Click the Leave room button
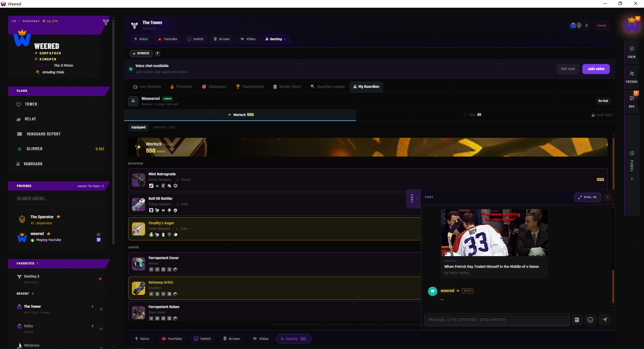The width and height of the screenshot is (644, 349). (x=601, y=25)
